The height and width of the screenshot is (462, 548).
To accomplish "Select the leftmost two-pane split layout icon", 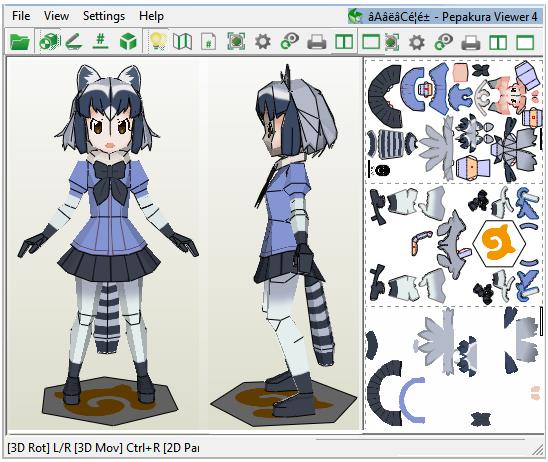I will tap(344, 42).
